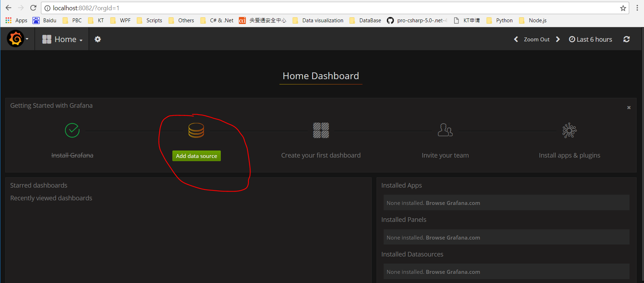
Task: Refresh the dashboard with refresh icon
Action: click(x=626, y=39)
